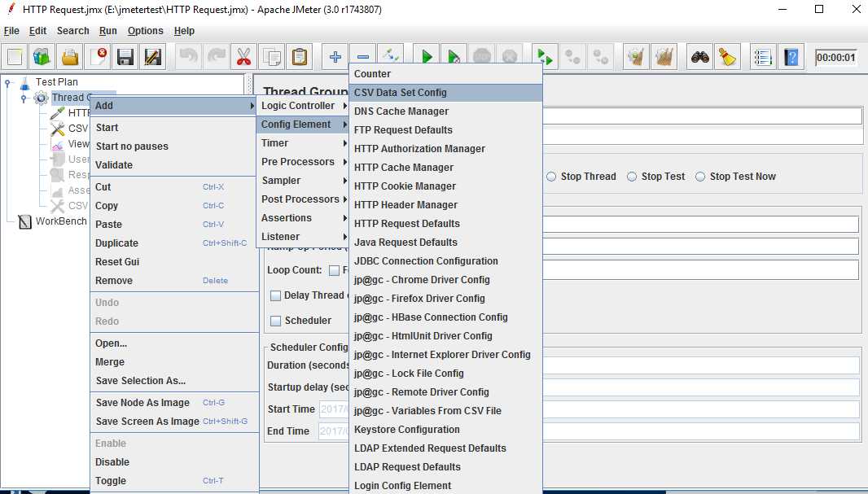
Task: Choose CSV Data Set Config
Action: tap(445, 93)
